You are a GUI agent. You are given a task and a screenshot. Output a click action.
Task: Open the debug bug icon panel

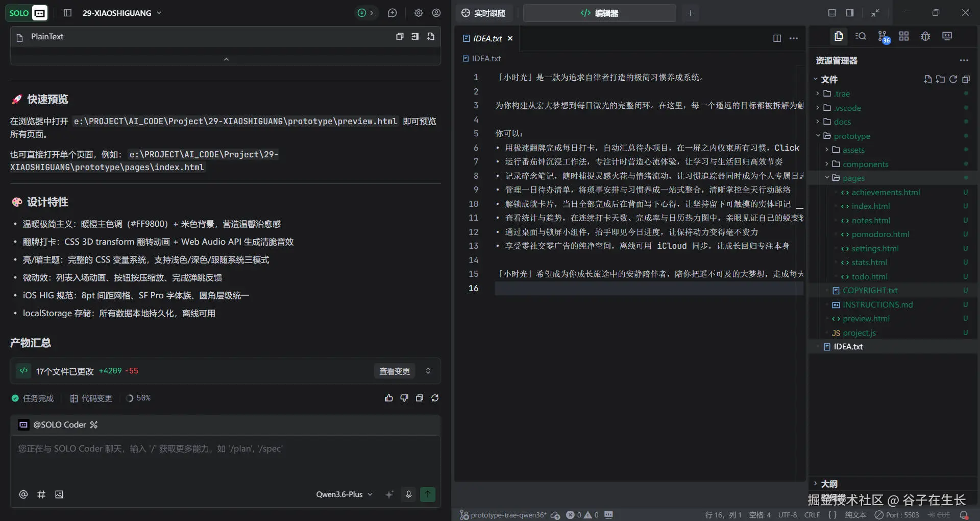tap(925, 36)
